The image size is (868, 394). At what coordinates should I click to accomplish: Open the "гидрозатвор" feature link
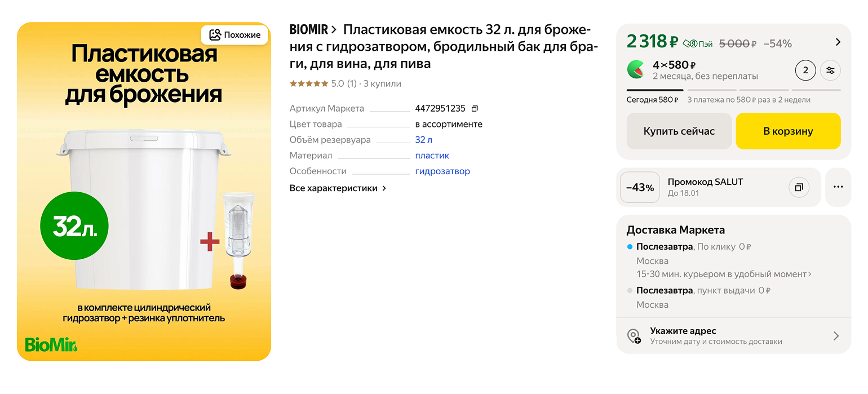[x=442, y=171]
